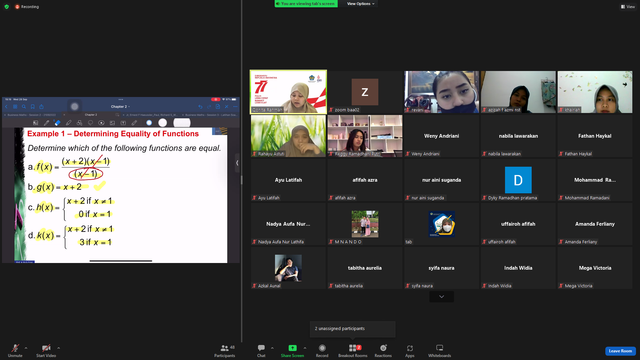Select the shapes tool in notes toolbar

click(x=80, y=122)
